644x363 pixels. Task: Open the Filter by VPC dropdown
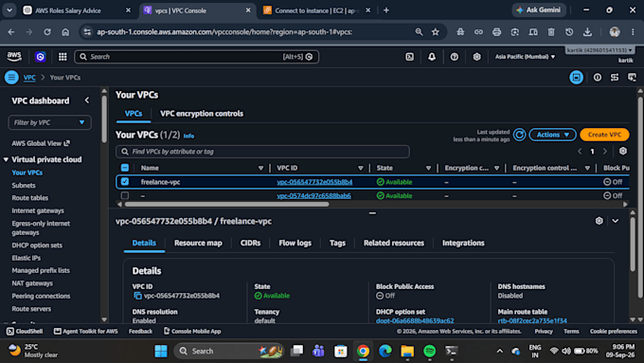coord(49,122)
